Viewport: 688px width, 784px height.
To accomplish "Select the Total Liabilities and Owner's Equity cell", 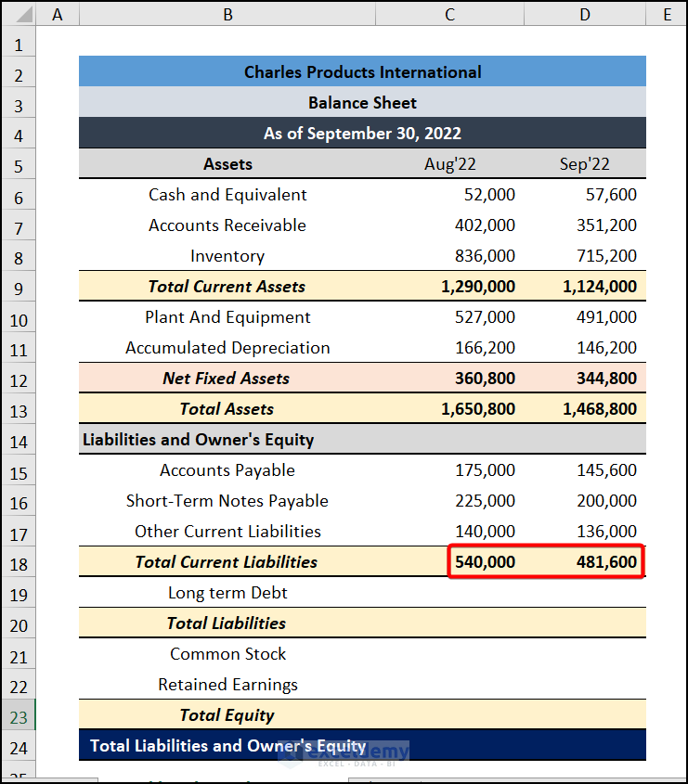I will click(x=227, y=746).
